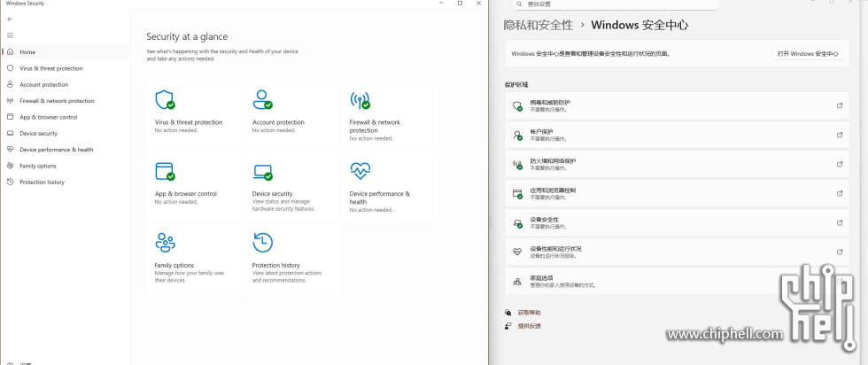868x365 pixels.
Task: Open the Account protection tile icon
Action: point(262,99)
